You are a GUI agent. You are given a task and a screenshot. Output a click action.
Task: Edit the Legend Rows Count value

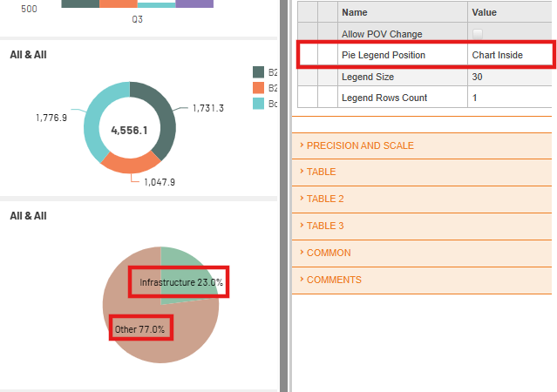[x=509, y=98]
